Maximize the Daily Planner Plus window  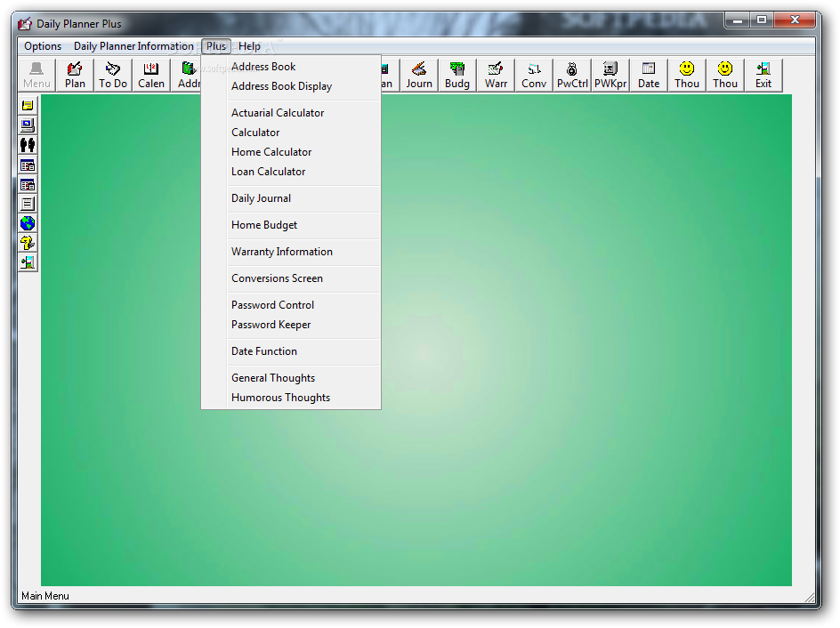(x=762, y=20)
